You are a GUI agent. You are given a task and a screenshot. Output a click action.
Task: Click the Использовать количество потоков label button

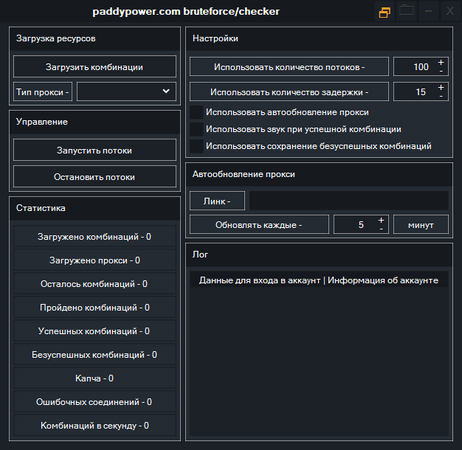point(289,67)
